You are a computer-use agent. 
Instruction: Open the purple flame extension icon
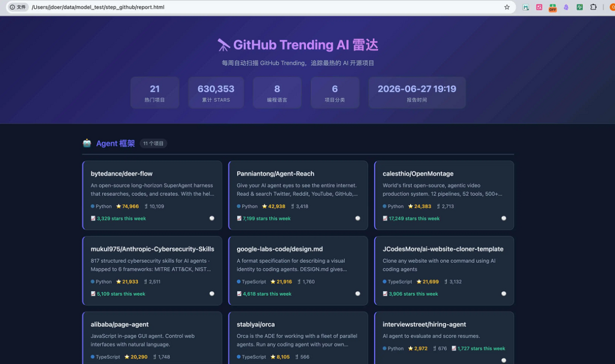[566, 7]
